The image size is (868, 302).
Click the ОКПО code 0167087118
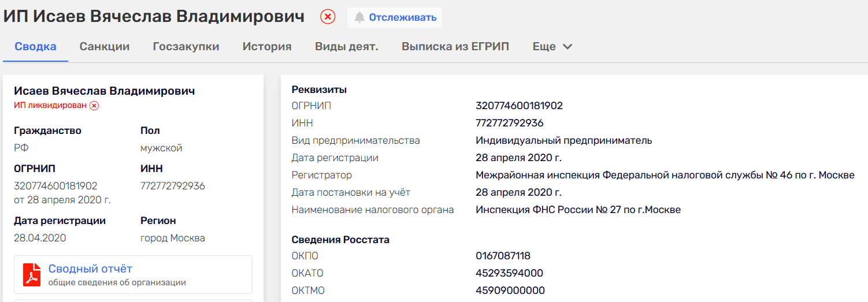coord(503,256)
